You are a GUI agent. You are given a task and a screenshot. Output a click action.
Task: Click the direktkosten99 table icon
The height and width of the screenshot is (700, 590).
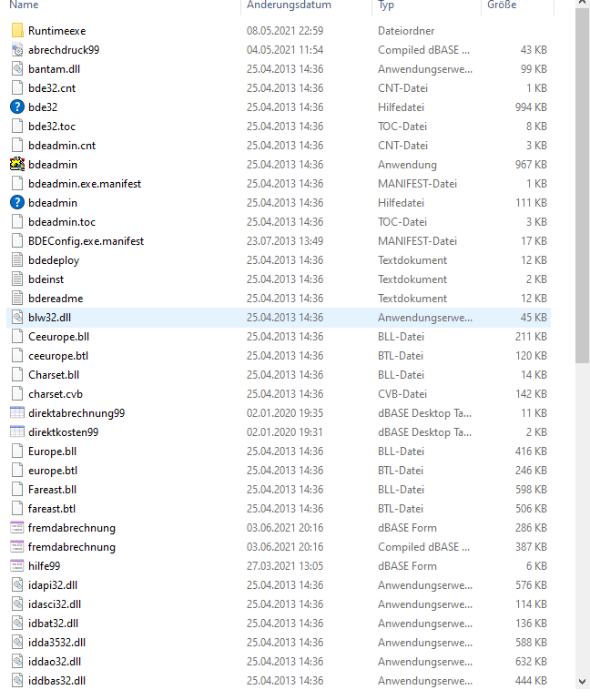click(x=17, y=432)
